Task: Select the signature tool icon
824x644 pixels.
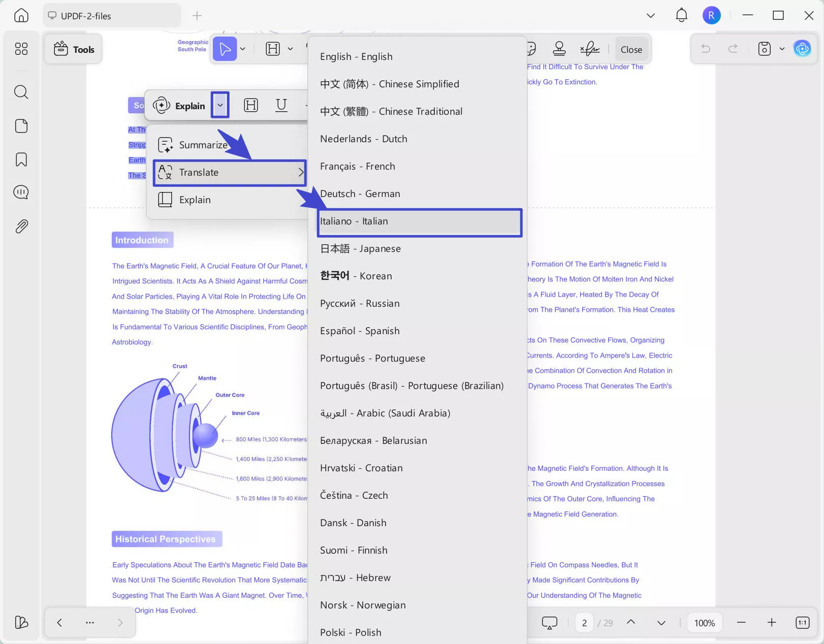Action: pyautogui.click(x=590, y=49)
